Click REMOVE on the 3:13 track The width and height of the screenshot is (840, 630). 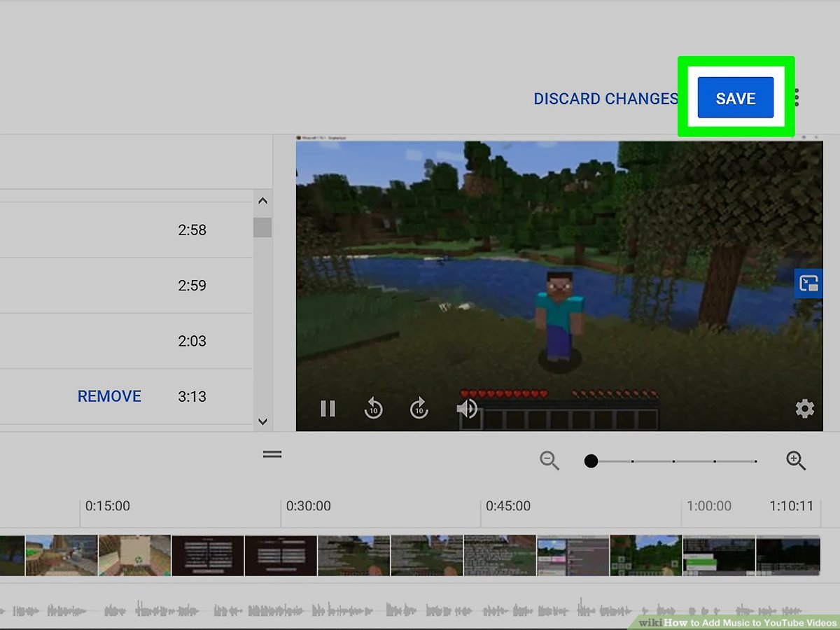point(109,396)
